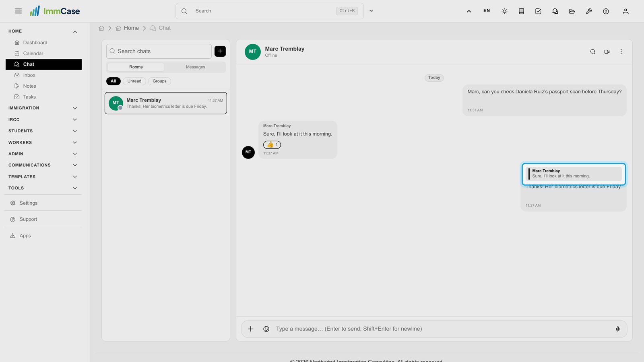Collapse the top bar with up chevron

(x=469, y=11)
